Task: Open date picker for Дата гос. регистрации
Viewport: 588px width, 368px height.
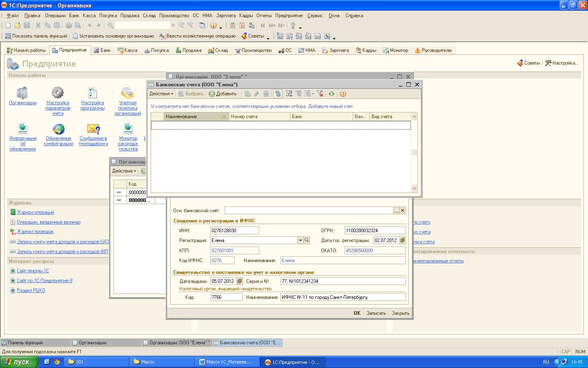Action: (403, 240)
